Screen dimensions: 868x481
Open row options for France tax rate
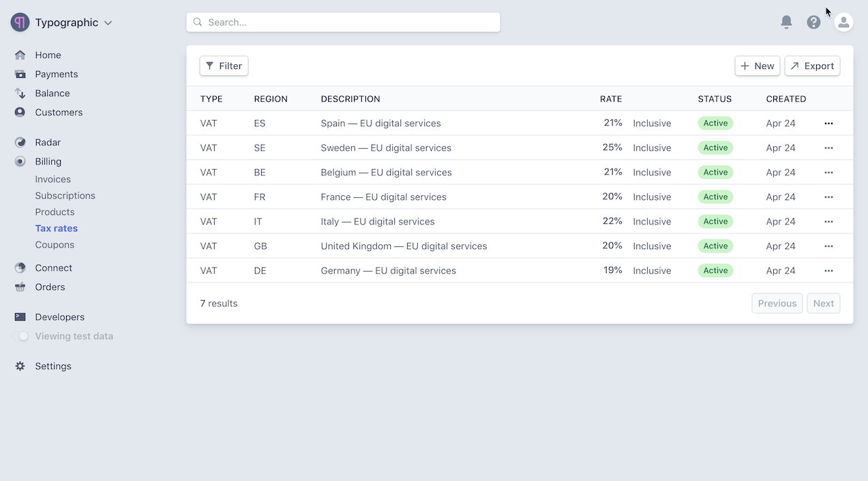point(828,197)
